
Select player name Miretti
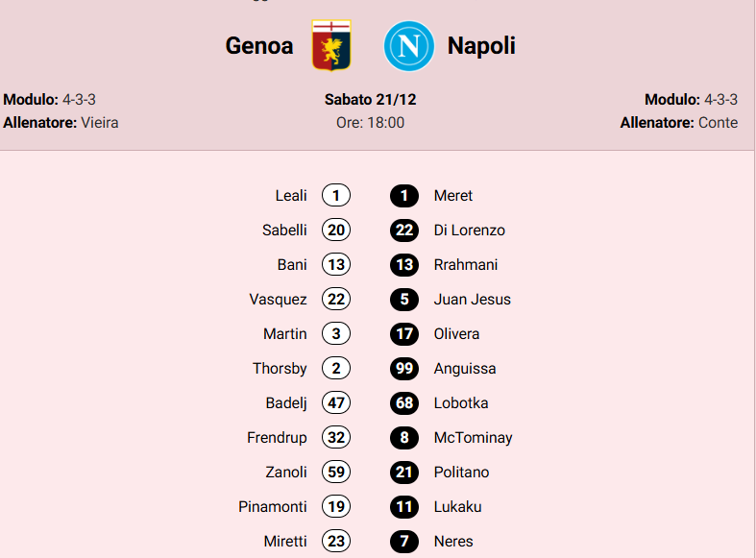tap(285, 542)
